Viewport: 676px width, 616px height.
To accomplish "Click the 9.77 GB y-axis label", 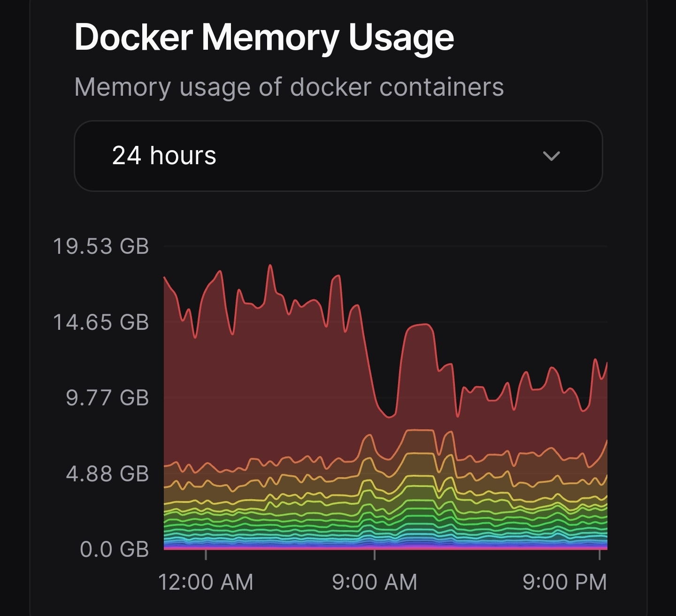I will pyautogui.click(x=107, y=398).
